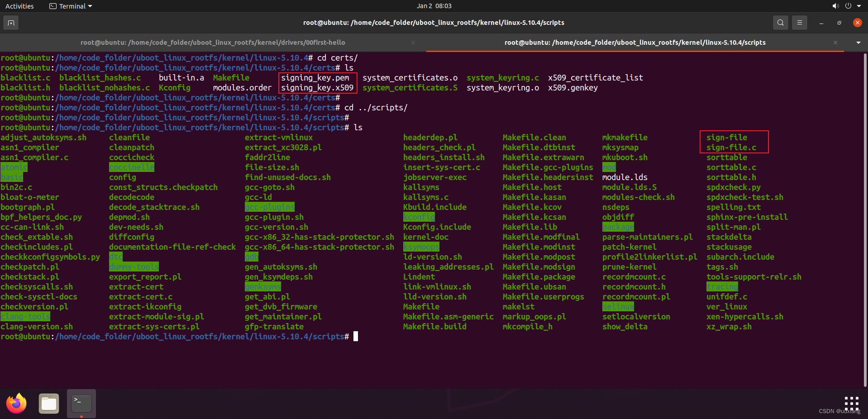The image size is (868, 419).
Task: Expand the tab list dropdown arrow
Action: tap(858, 43)
